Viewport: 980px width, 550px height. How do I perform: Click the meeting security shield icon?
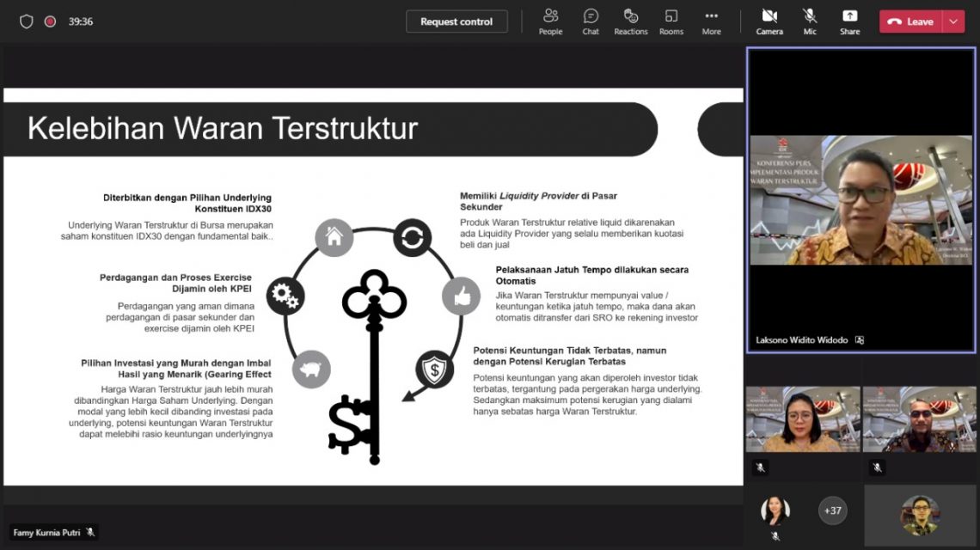tap(26, 21)
